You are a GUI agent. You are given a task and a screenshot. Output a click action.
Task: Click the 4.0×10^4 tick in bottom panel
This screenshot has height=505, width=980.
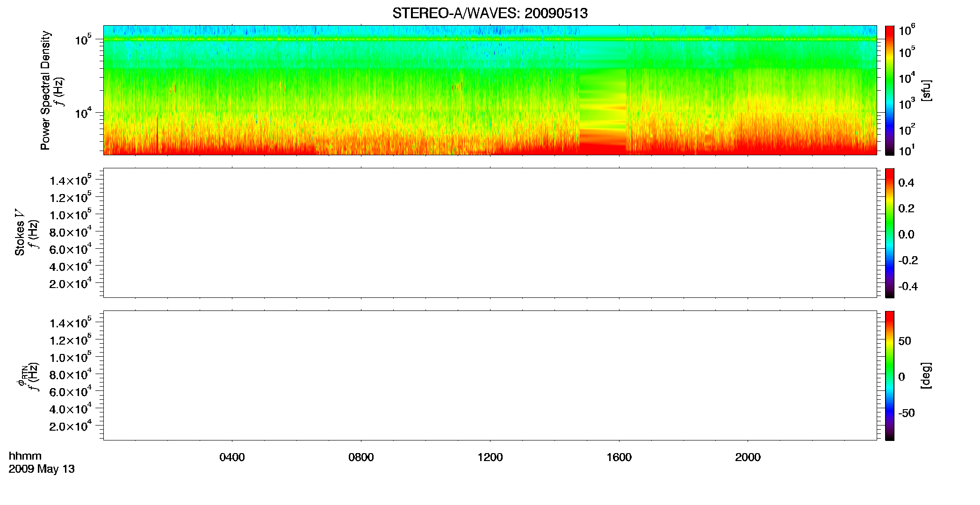click(71, 409)
